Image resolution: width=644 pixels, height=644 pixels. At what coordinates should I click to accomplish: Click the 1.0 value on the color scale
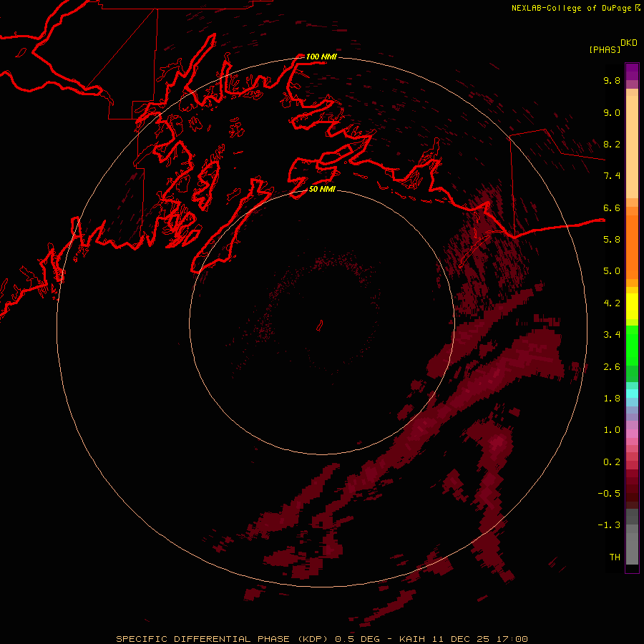612,430
